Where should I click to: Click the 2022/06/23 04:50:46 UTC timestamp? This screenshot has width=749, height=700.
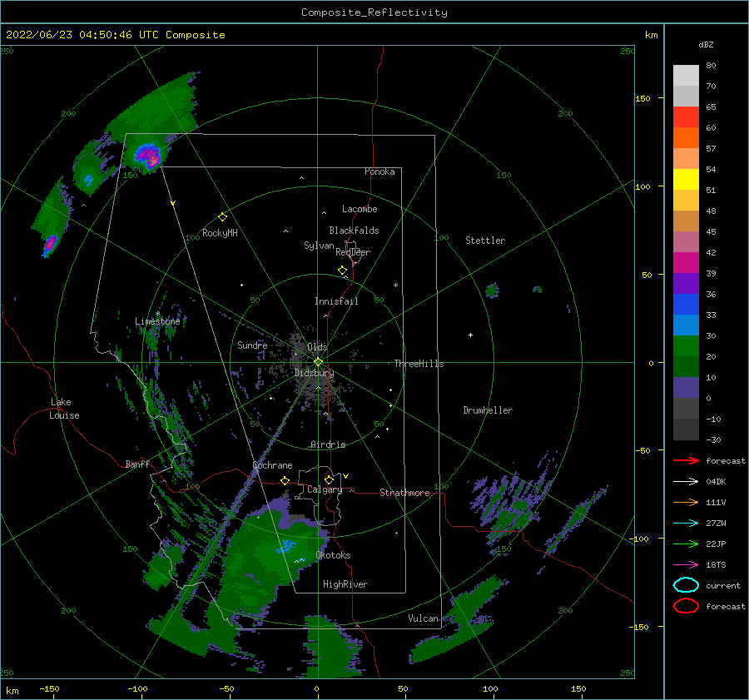(72, 35)
